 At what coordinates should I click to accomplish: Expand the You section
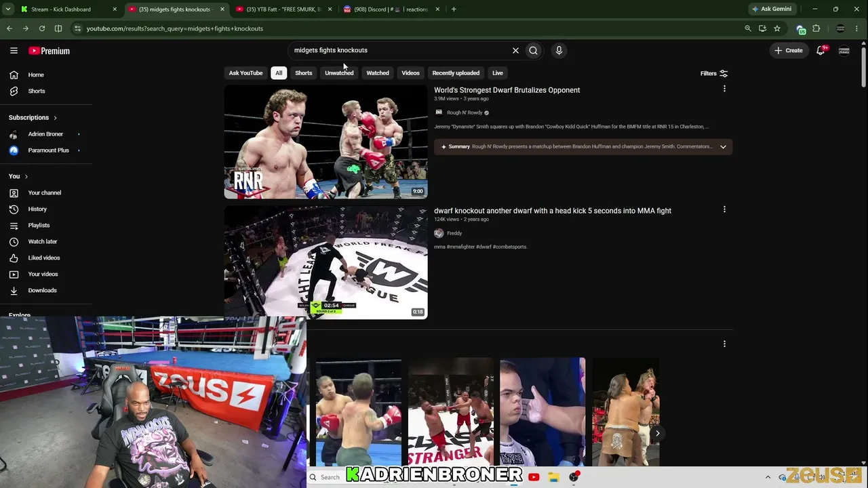(18, 176)
